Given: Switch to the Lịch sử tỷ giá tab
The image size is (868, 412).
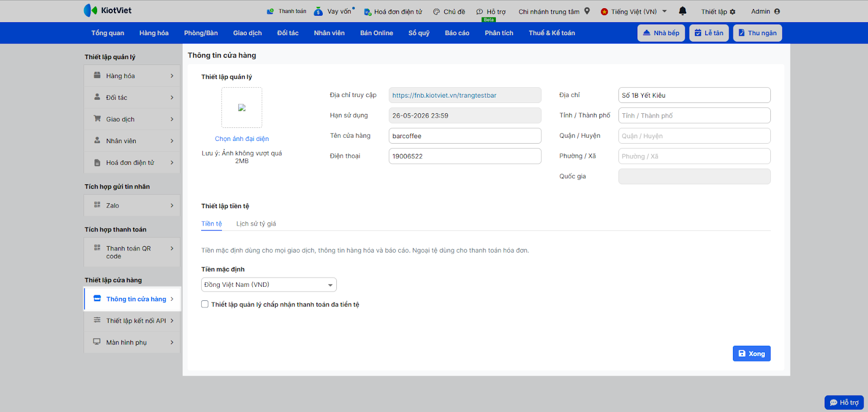Looking at the screenshot, I should [256, 224].
